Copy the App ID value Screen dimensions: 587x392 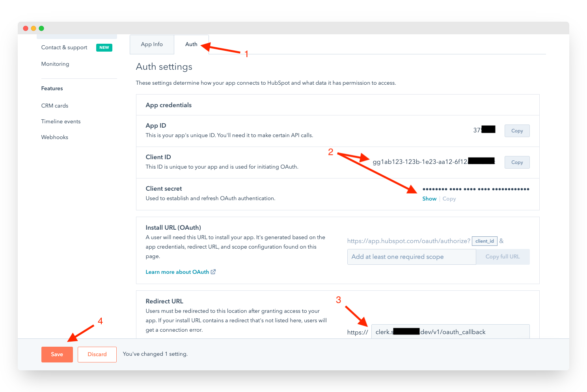pos(517,131)
